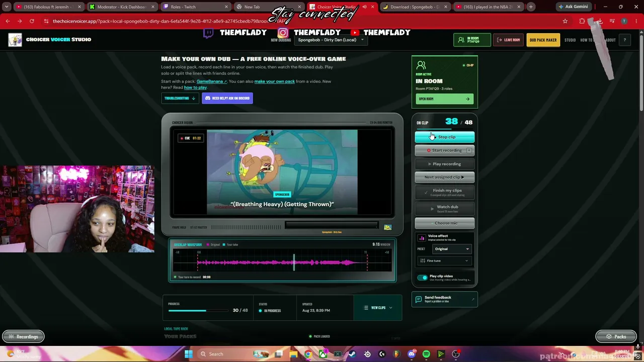
Task: Open the Dub Pack Maker
Action: (543, 40)
